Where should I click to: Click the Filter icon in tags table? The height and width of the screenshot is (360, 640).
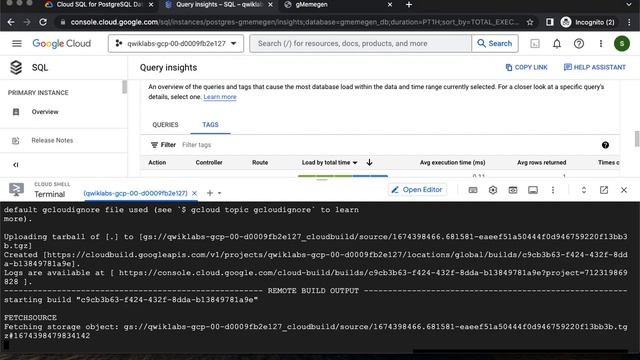click(x=154, y=145)
